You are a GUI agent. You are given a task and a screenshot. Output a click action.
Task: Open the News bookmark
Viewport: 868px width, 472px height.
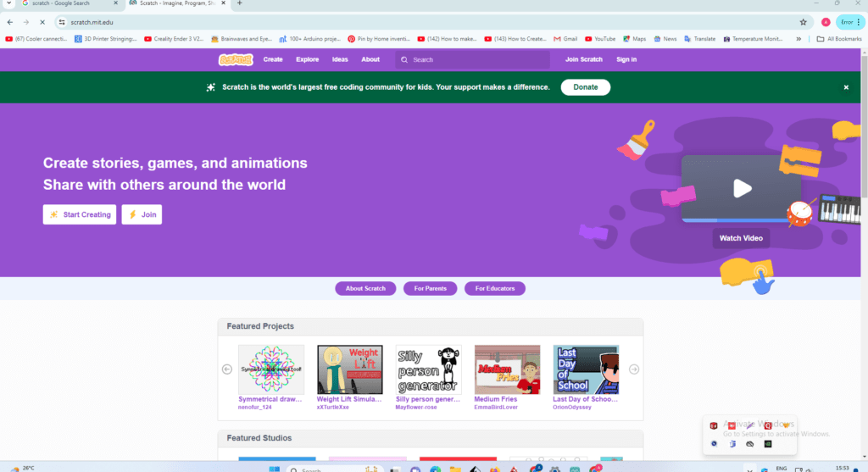click(665, 39)
